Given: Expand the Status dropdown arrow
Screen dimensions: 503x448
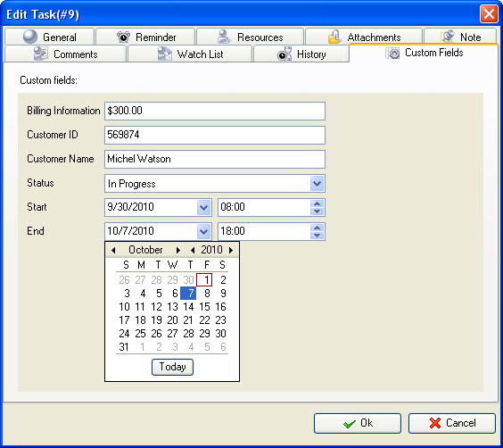Looking at the screenshot, I should tap(317, 184).
